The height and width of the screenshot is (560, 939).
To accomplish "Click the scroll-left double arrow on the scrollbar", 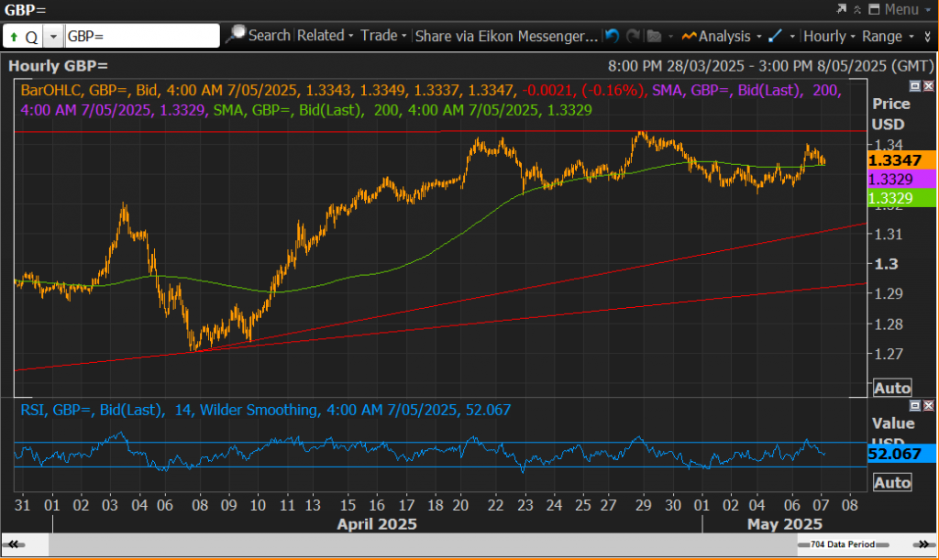I will click(13, 544).
